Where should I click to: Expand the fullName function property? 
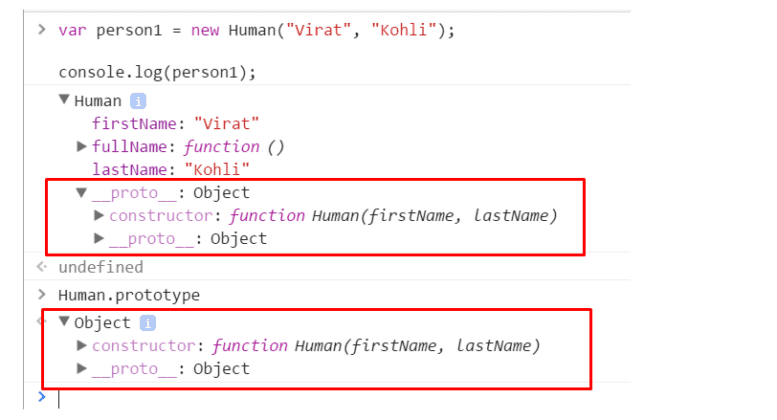click(x=83, y=146)
